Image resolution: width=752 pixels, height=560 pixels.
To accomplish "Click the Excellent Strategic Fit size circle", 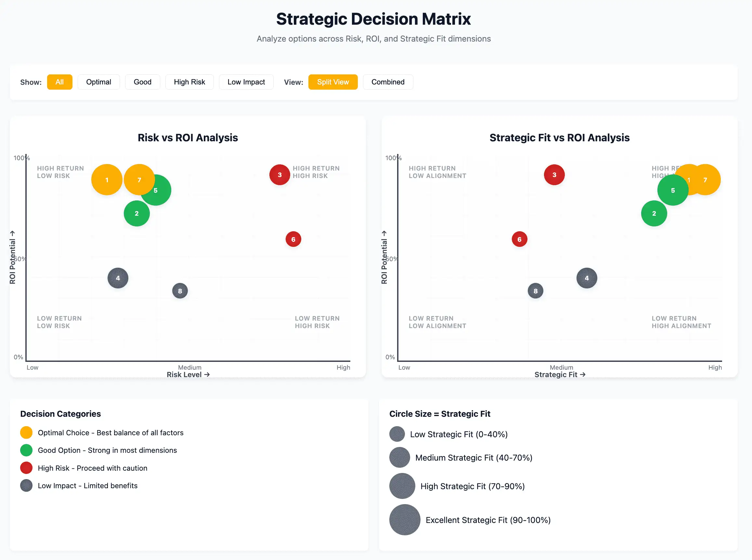I will [405, 520].
